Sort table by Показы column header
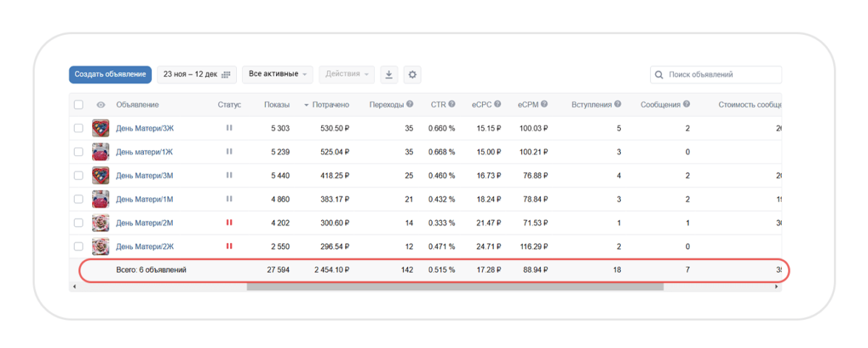This screenshot has width=868, height=348. [x=277, y=105]
